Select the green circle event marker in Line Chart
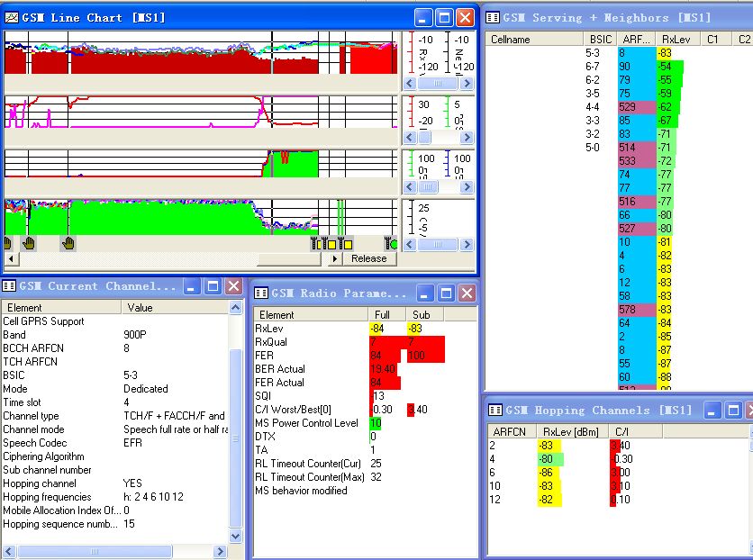This screenshot has width=753, height=560. pos(391,243)
